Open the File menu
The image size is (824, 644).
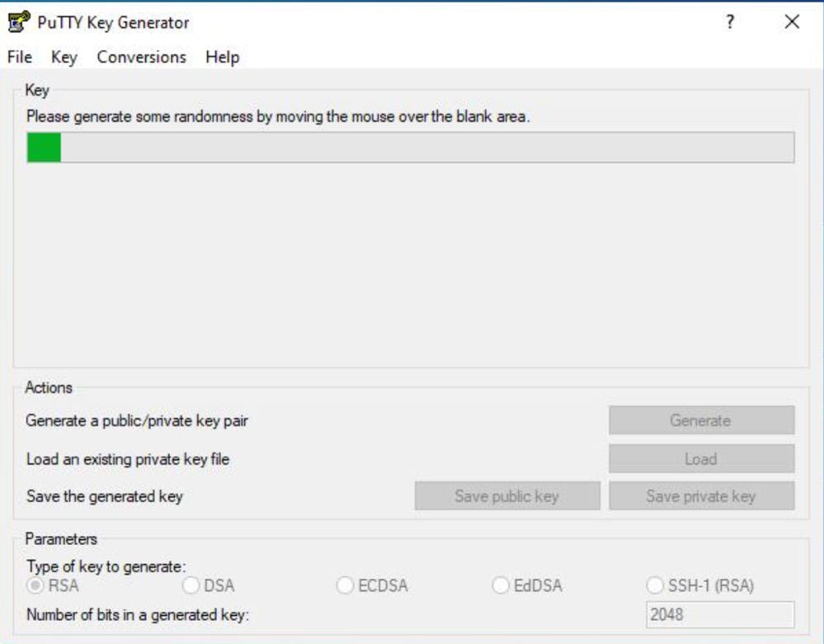point(18,58)
